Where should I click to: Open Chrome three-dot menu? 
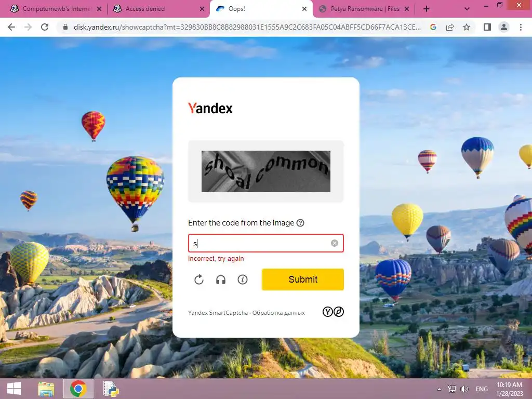coord(521,27)
